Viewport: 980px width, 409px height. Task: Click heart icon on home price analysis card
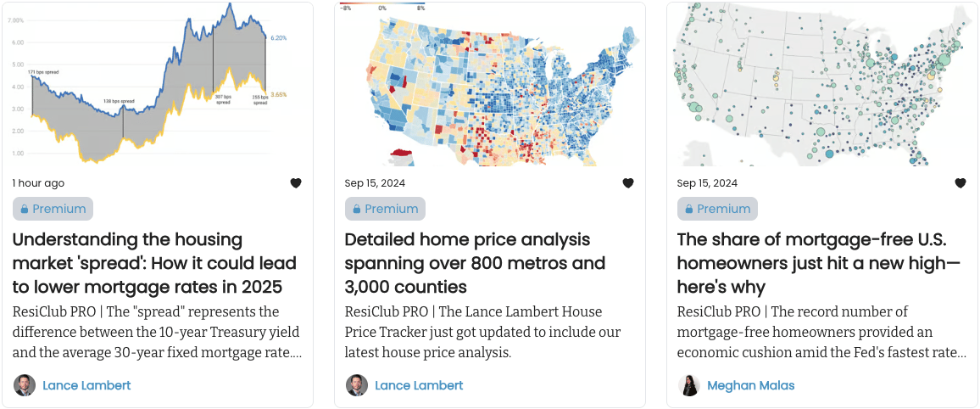[628, 183]
